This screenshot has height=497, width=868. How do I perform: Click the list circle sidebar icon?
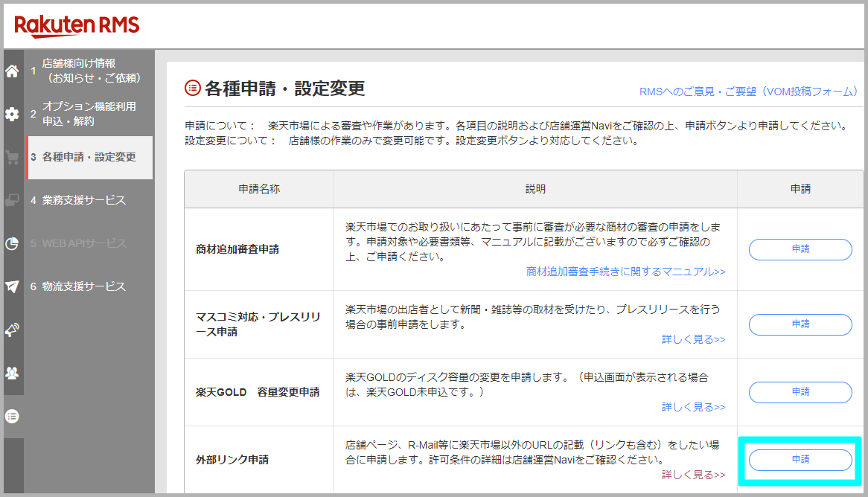coord(12,416)
